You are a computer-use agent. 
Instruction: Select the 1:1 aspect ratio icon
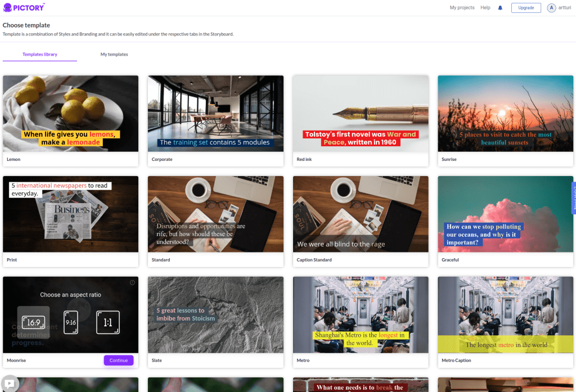click(x=108, y=322)
